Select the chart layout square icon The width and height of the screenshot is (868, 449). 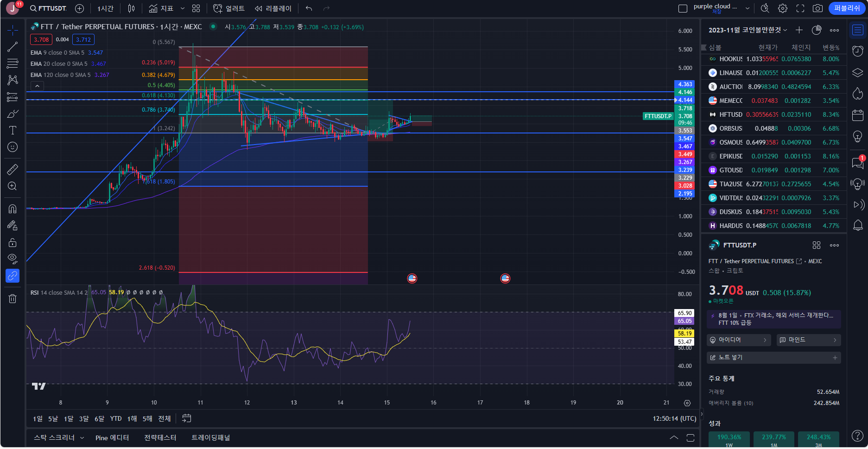[x=683, y=8]
